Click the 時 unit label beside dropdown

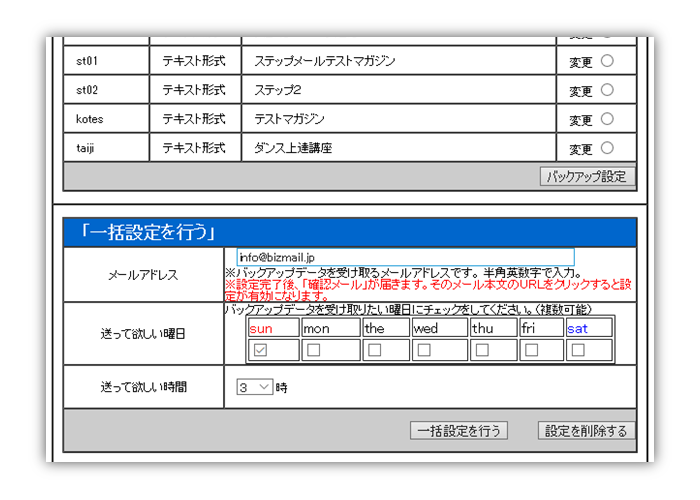click(281, 388)
